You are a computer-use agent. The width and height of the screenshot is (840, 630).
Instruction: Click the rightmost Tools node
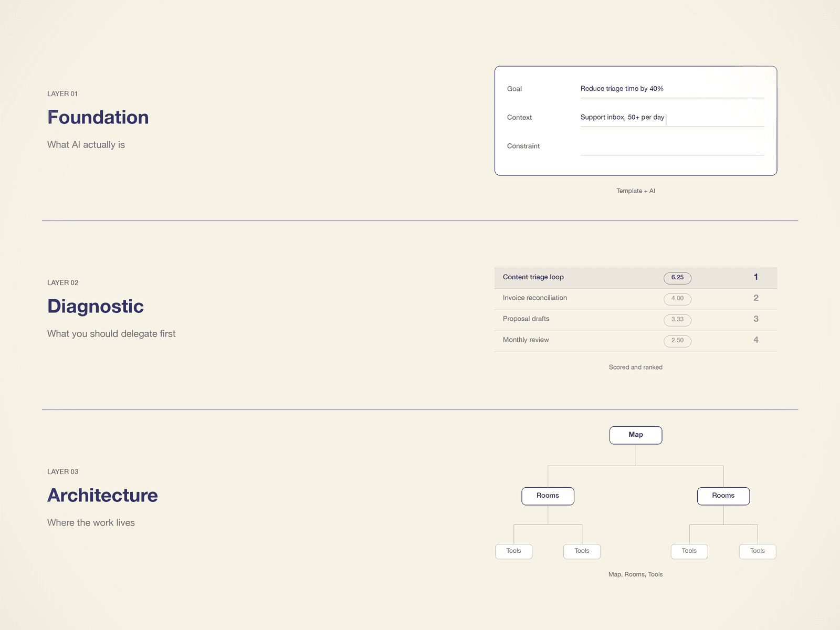click(757, 551)
